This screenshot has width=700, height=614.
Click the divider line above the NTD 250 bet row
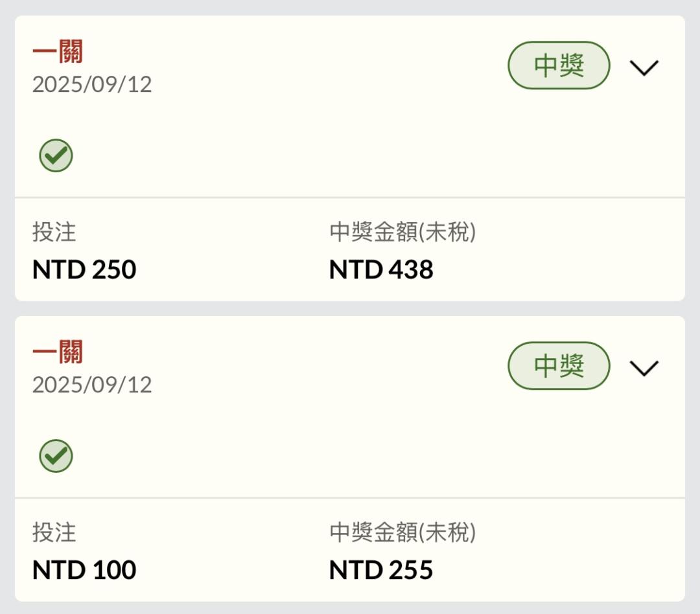(350, 198)
